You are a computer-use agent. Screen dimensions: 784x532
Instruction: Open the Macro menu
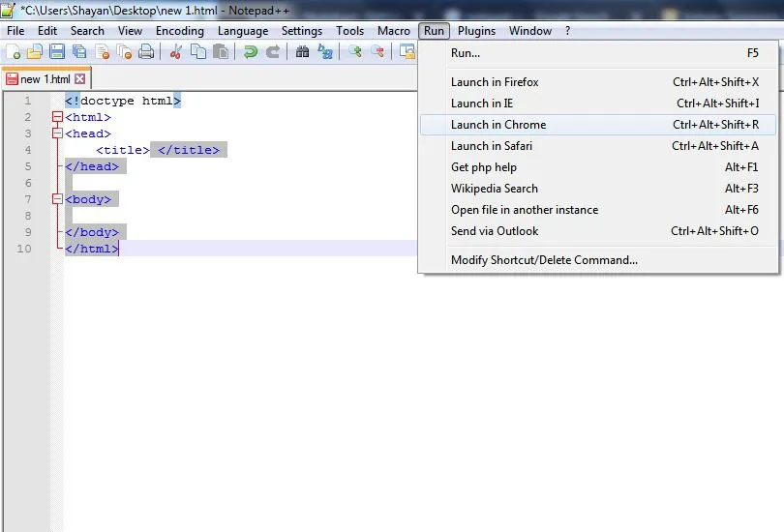(x=394, y=31)
